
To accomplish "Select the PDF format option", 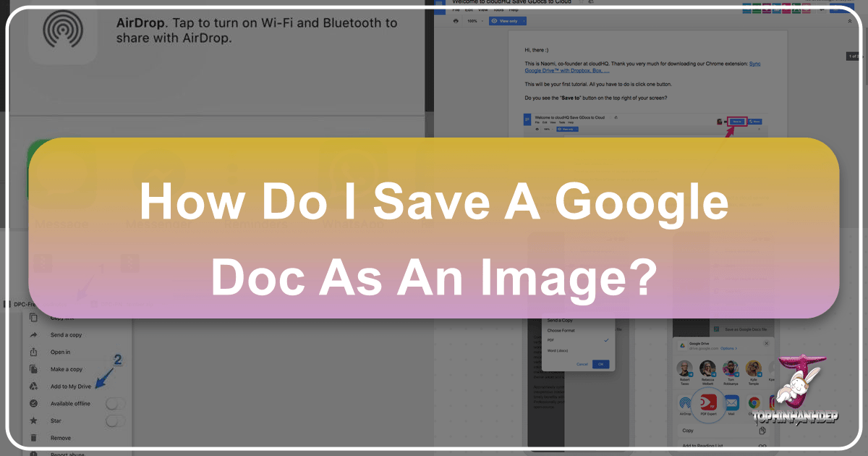I will pos(553,339).
